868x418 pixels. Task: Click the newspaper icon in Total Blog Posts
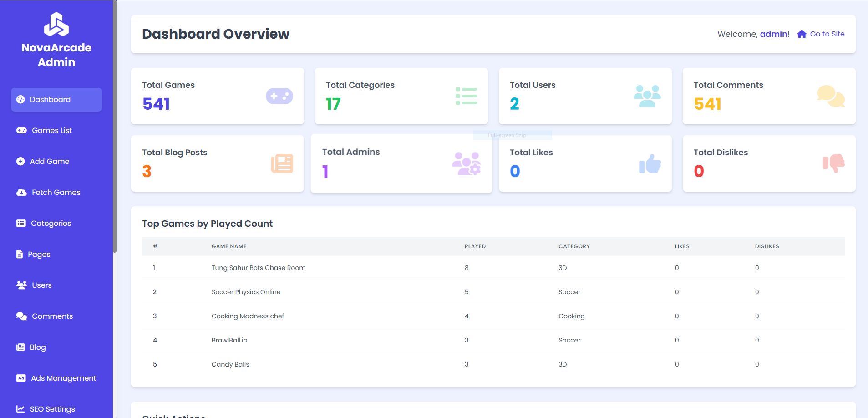tap(282, 163)
